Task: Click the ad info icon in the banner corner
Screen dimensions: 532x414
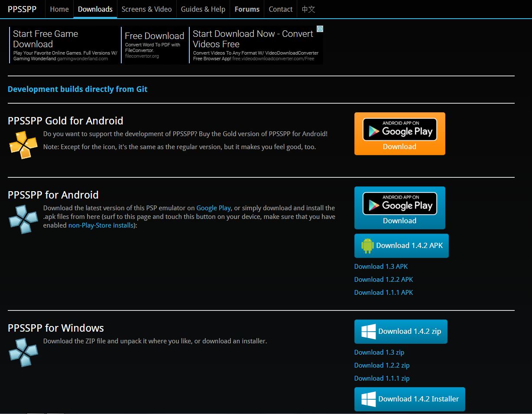Action: pos(320,28)
